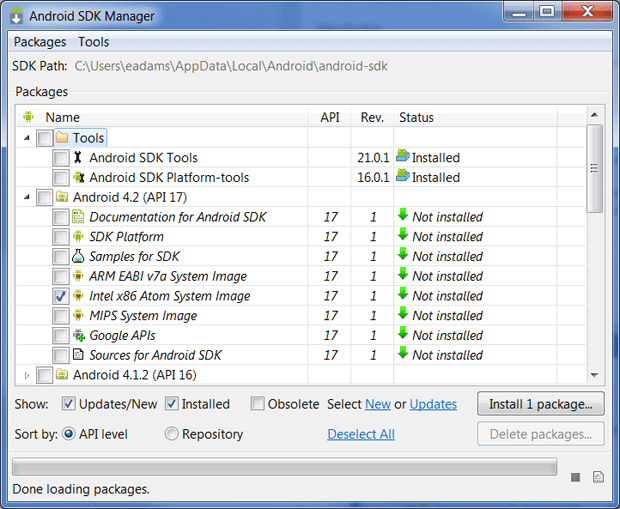Check the Android 4.1.2 (API 16) group checkbox
620x509 pixels.
44,375
